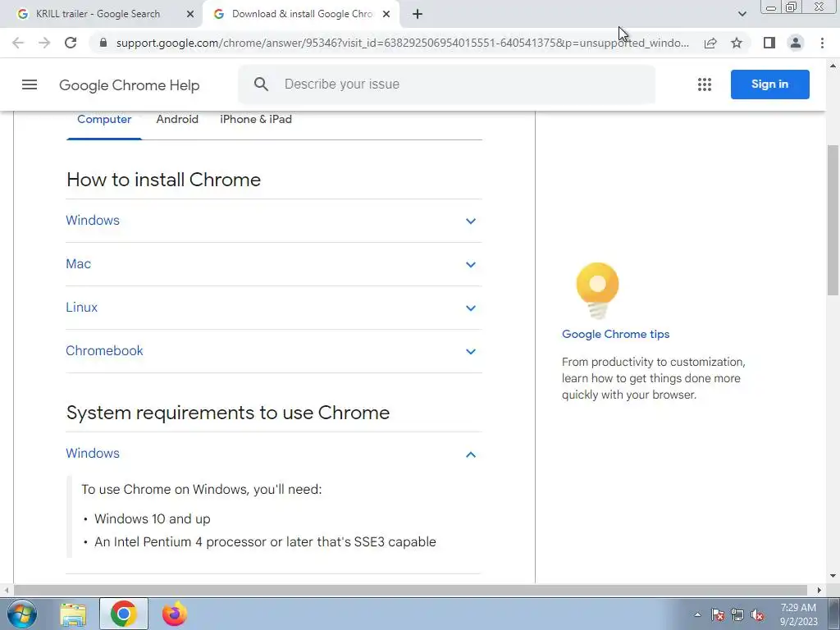Share this page using the share icon
The height and width of the screenshot is (630, 840).
click(710, 43)
